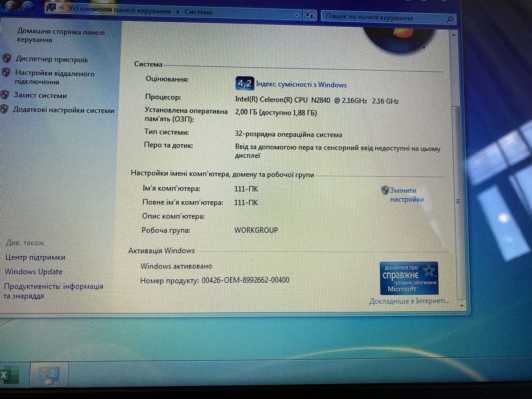
Task: Click shield icon beside Настройки віддаленого підключення
Action: tap(6, 72)
